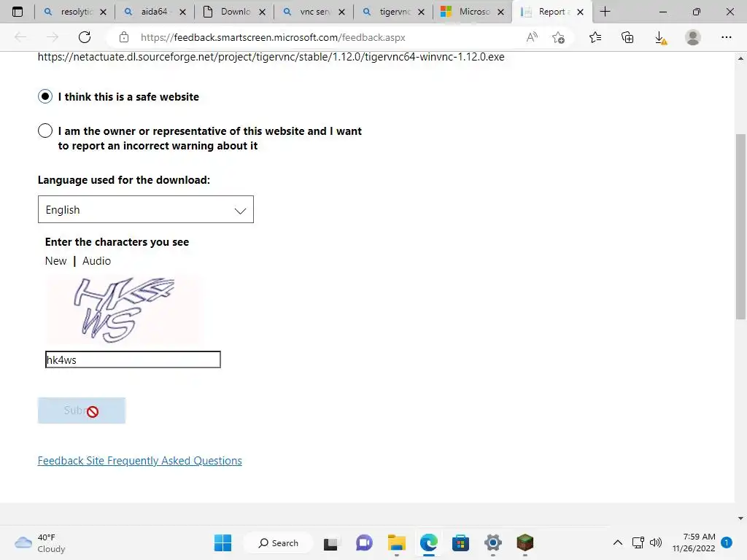
Task: View site information lock icon
Action: [x=124, y=37]
